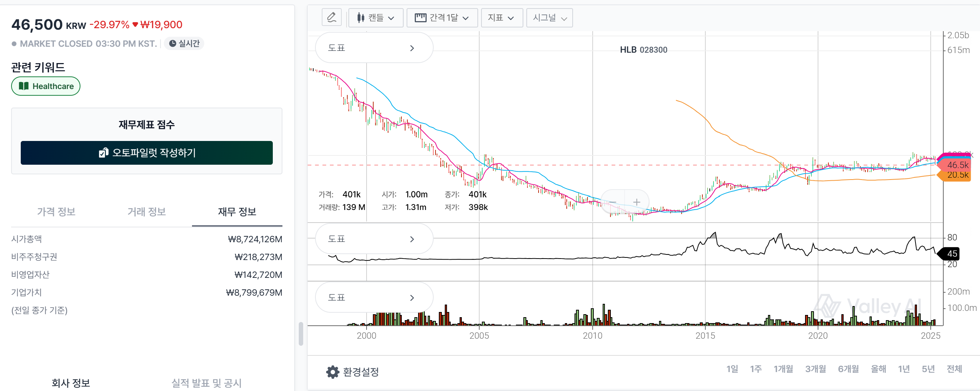Open the 거래 정보 tab
This screenshot has height=391, width=980.
click(146, 211)
